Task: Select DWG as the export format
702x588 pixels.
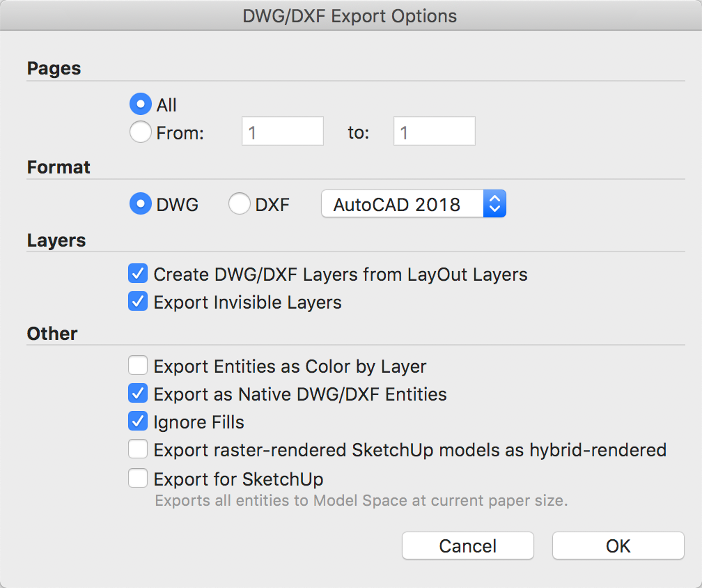Action: [x=141, y=204]
